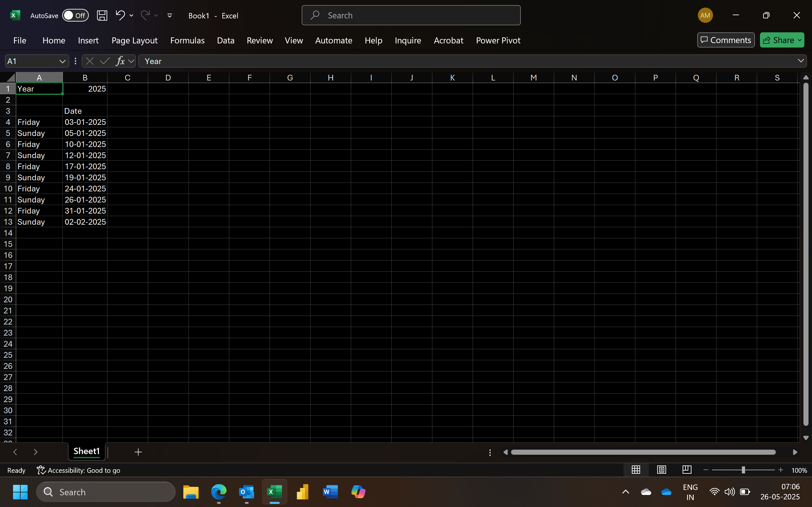The image size is (812, 507).
Task: Click the Comments button
Action: pyautogui.click(x=726, y=40)
